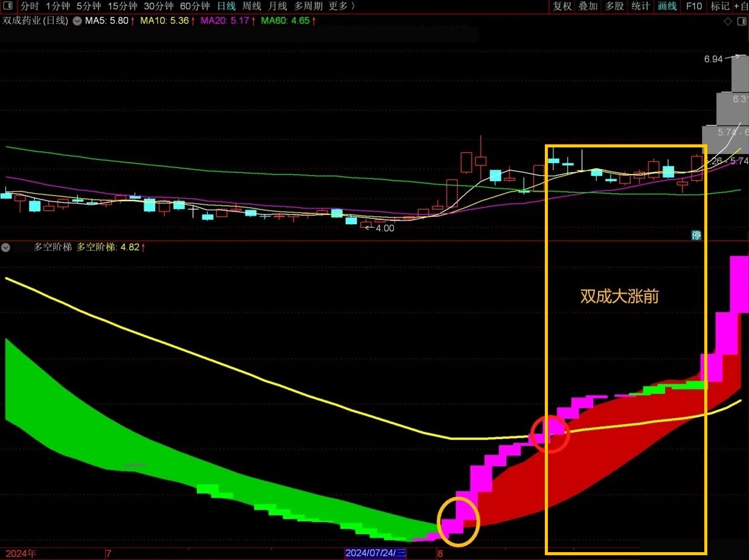This screenshot has width=749, height=560.
Task: Select the 15分钟 period tab
Action: [x=123, y=6]
